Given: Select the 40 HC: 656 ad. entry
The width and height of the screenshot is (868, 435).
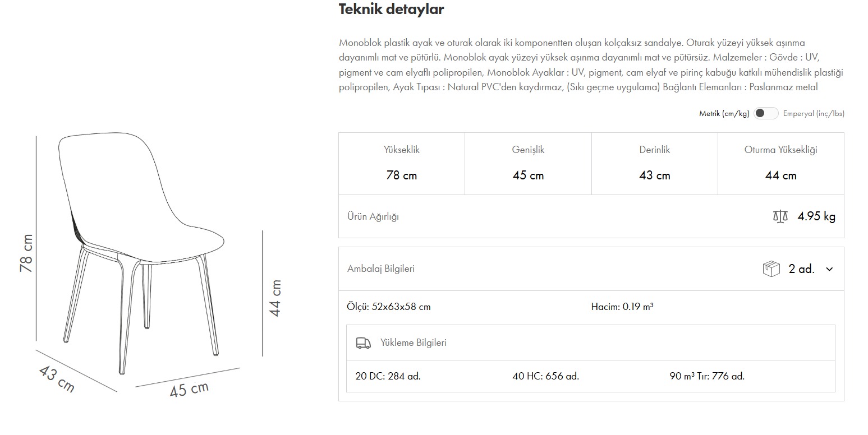Looking at the screenshot, I should 545,376.
